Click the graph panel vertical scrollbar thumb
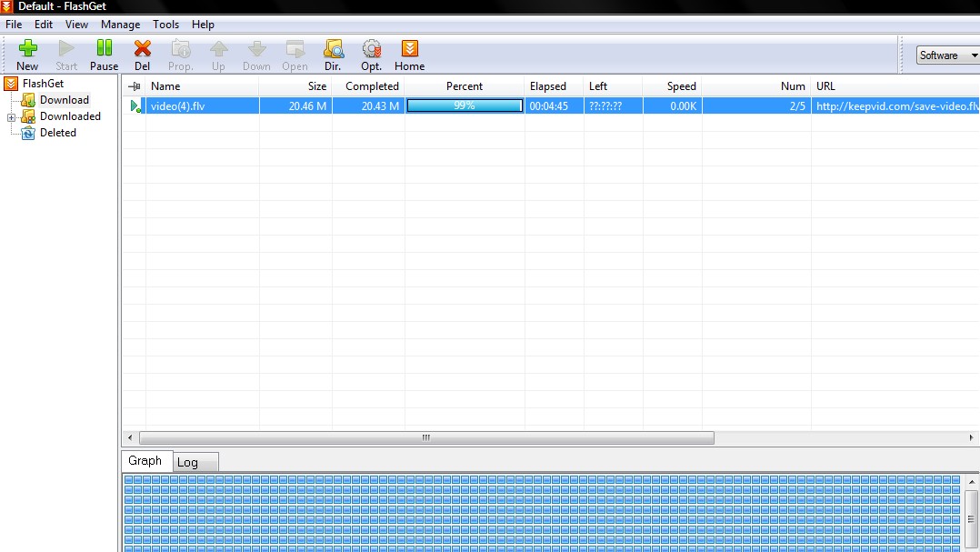 (x=971, y=519)
